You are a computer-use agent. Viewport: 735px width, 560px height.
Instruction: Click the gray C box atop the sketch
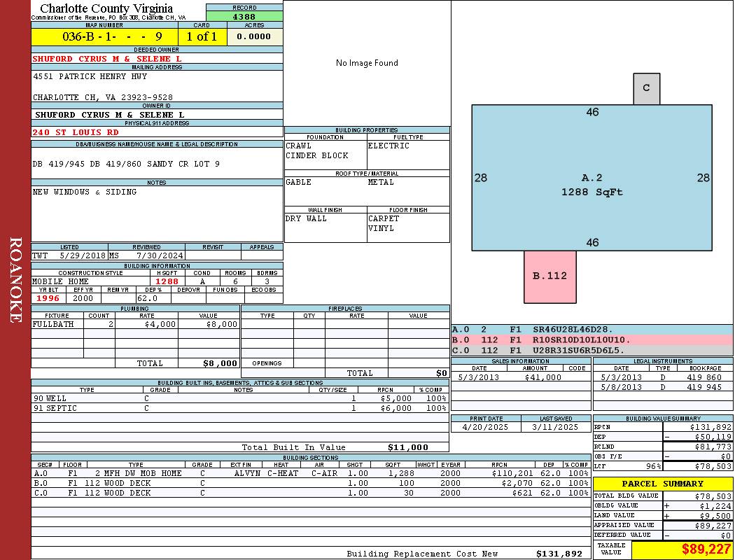pos(646,88)
